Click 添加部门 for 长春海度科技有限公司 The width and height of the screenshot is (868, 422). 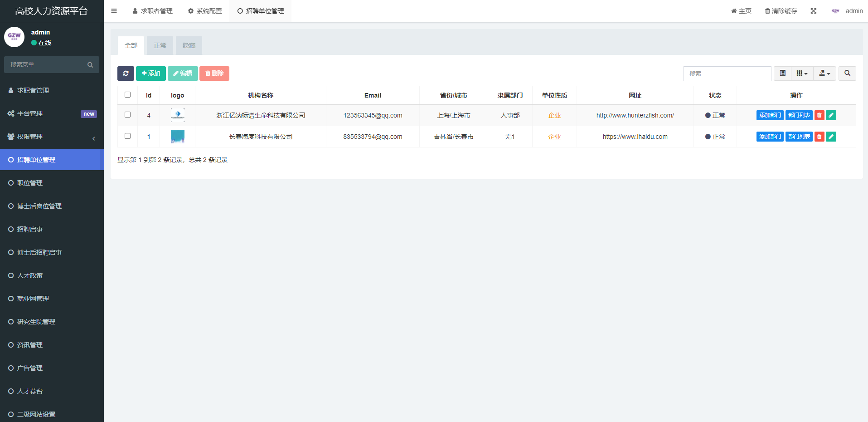pos(770,137)
